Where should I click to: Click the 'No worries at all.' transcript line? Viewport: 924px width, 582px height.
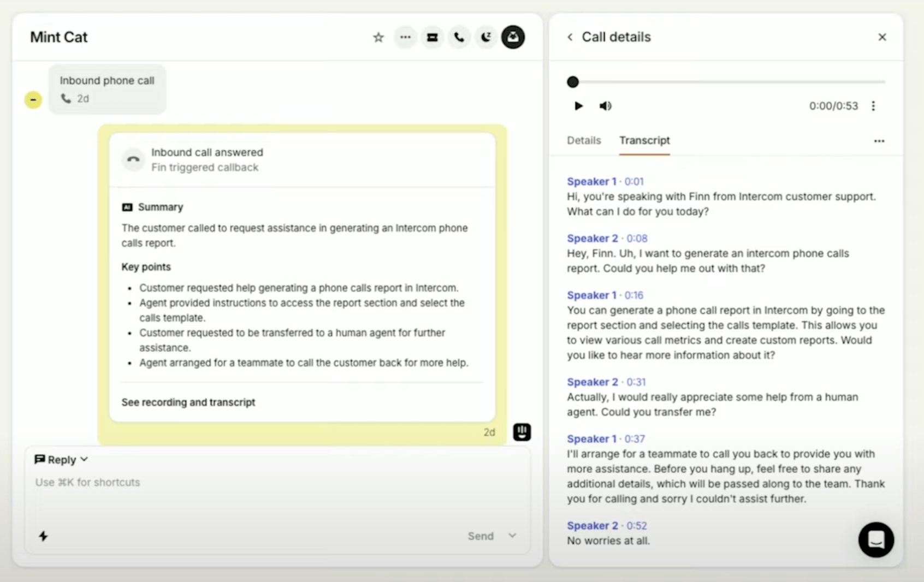coord(608,541)
